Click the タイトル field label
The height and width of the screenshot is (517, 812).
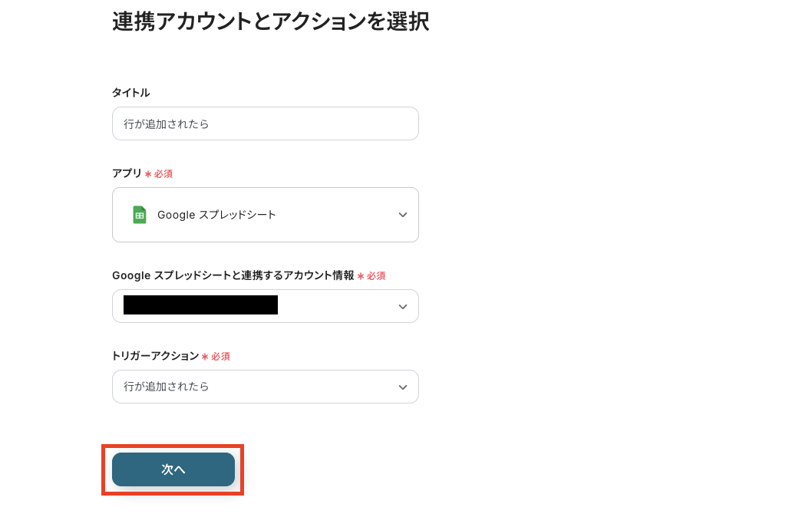[x=130, y=93]
